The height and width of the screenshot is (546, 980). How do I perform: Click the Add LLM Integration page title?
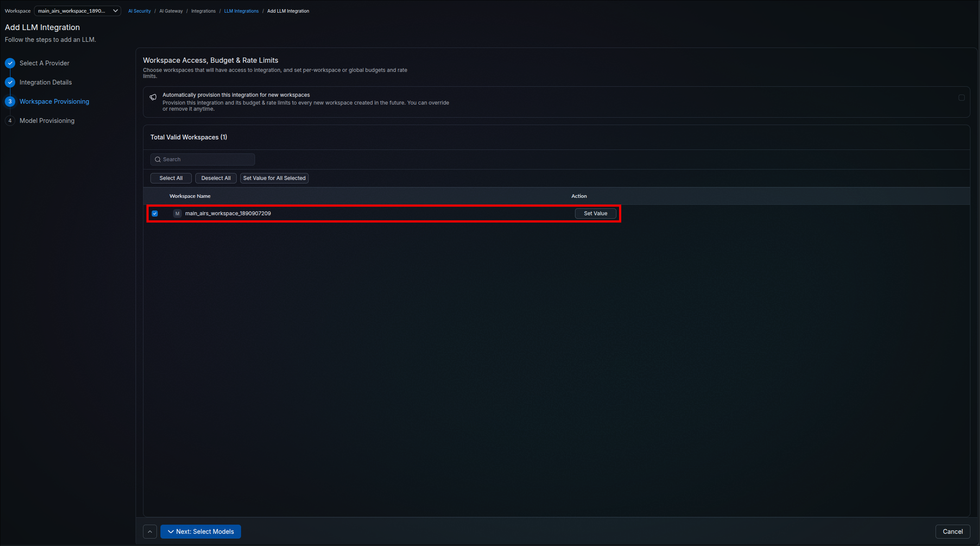point(42,27)
